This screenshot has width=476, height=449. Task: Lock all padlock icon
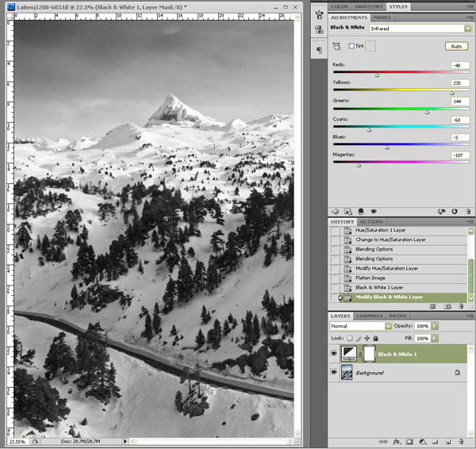[x=375, y=338]
